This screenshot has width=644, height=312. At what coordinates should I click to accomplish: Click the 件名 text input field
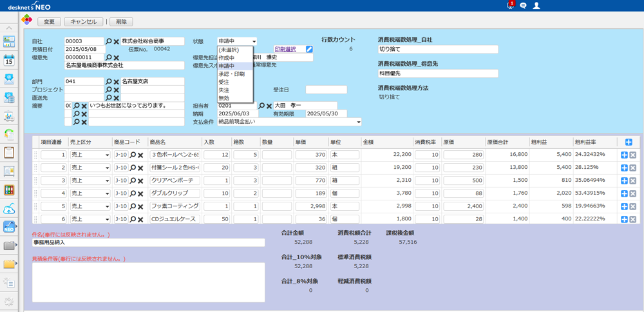(x=148, y=243)
